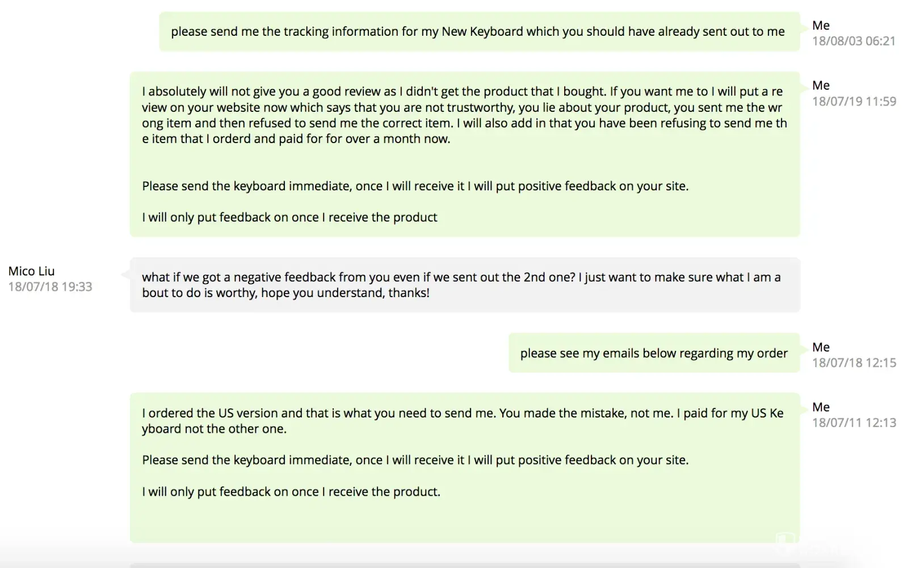Select the "I absolutely will not" message bubble
Screen dimensions: 924x568
[x=464, y=154]
